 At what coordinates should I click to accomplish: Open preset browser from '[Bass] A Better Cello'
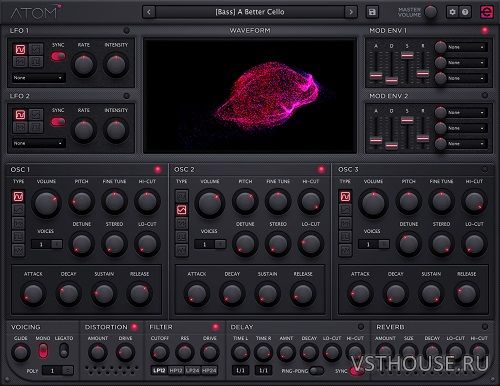point(250,12)
